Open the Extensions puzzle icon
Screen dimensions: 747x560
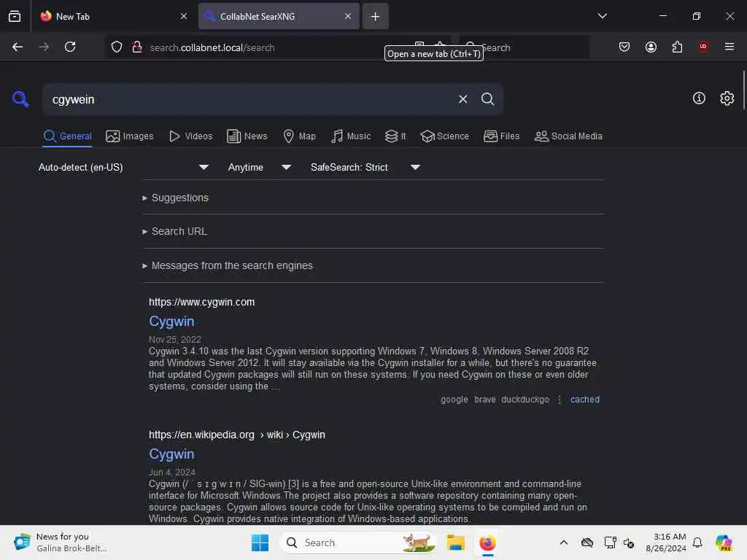(677, 47)
